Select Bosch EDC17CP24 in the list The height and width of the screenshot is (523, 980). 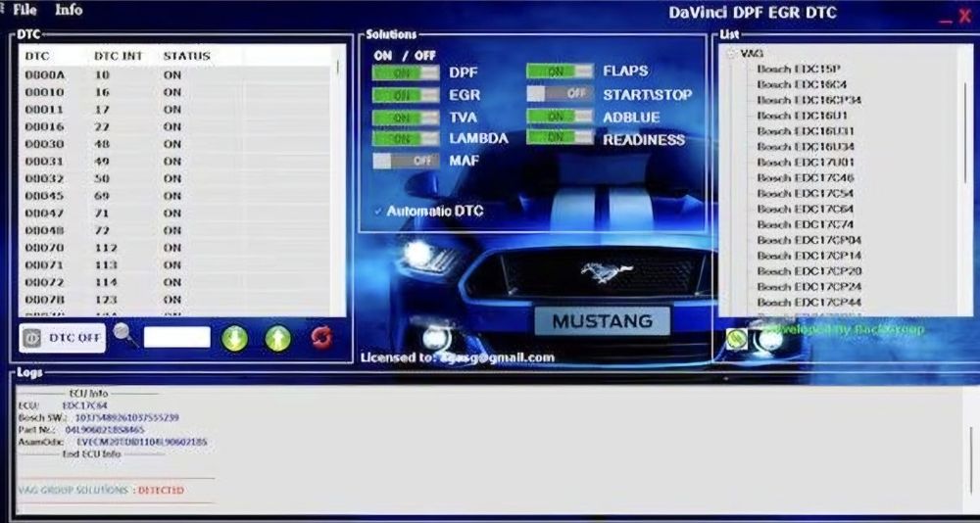coord(808,287)
